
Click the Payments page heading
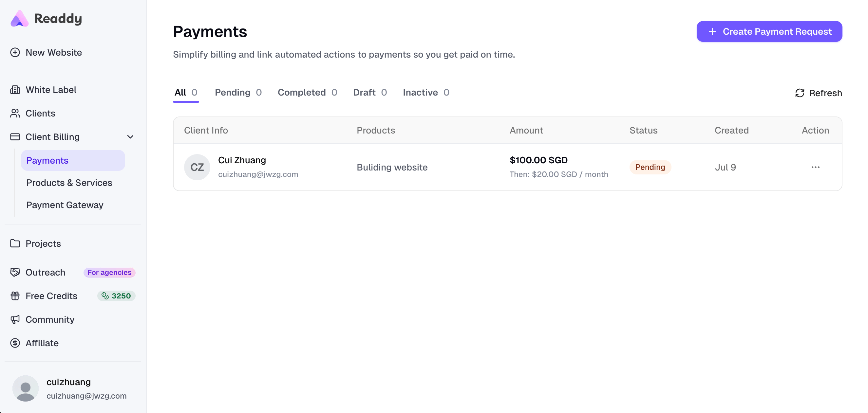coord(210,32)
